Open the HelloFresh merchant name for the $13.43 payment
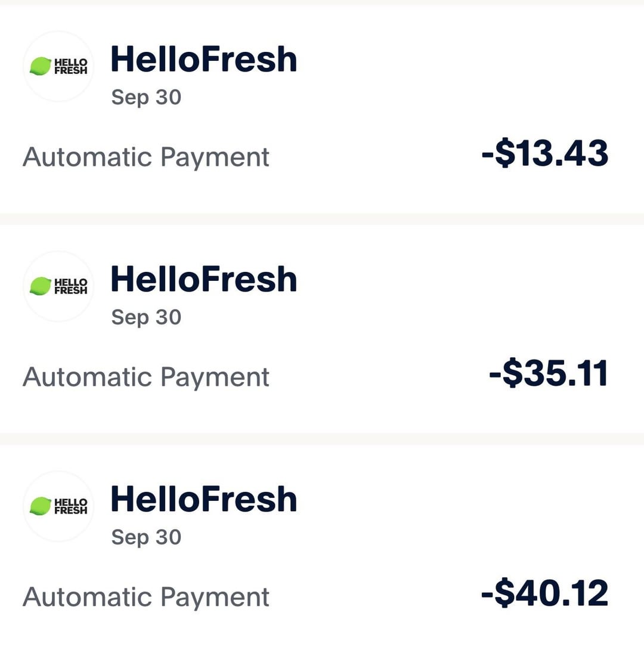Viewport: 644px width, 653px height. (203, 59)
